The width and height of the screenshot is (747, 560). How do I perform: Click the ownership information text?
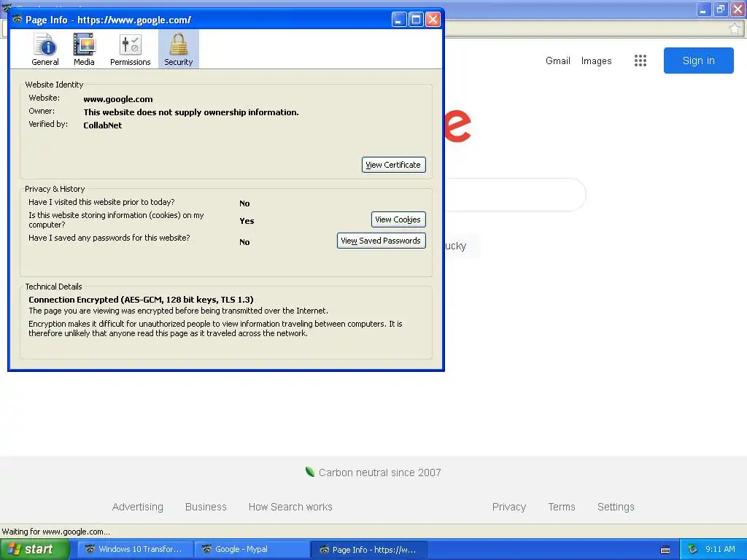pyautogui.click(x=191, y=112)
